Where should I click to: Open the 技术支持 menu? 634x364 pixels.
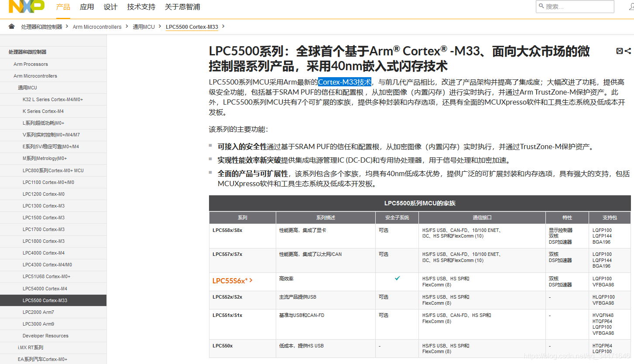coord(141,7)
